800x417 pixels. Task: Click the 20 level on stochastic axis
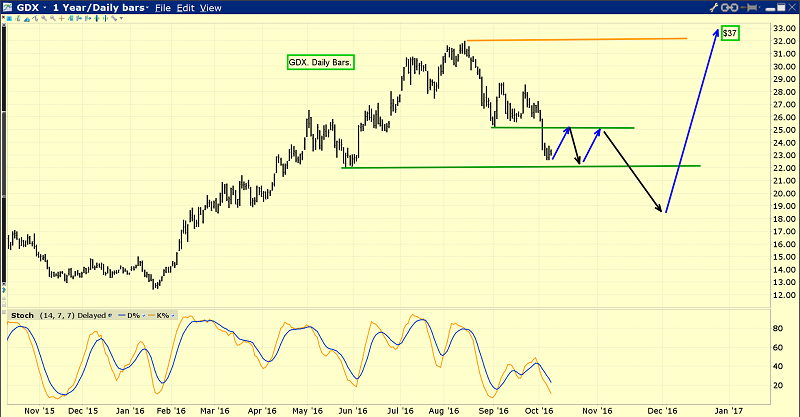pos(778,385)
